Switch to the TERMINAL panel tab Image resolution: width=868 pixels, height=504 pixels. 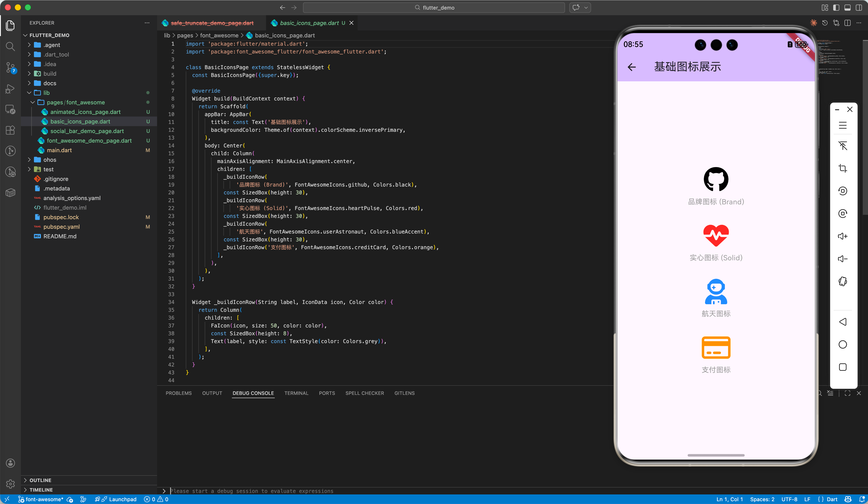click(296, 393)
